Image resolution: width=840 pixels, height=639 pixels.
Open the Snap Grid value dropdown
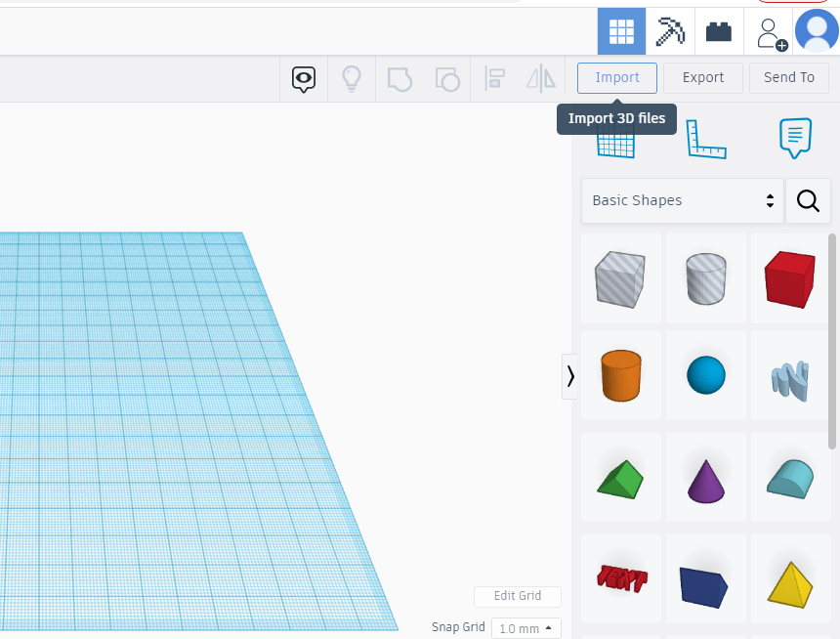525,627
